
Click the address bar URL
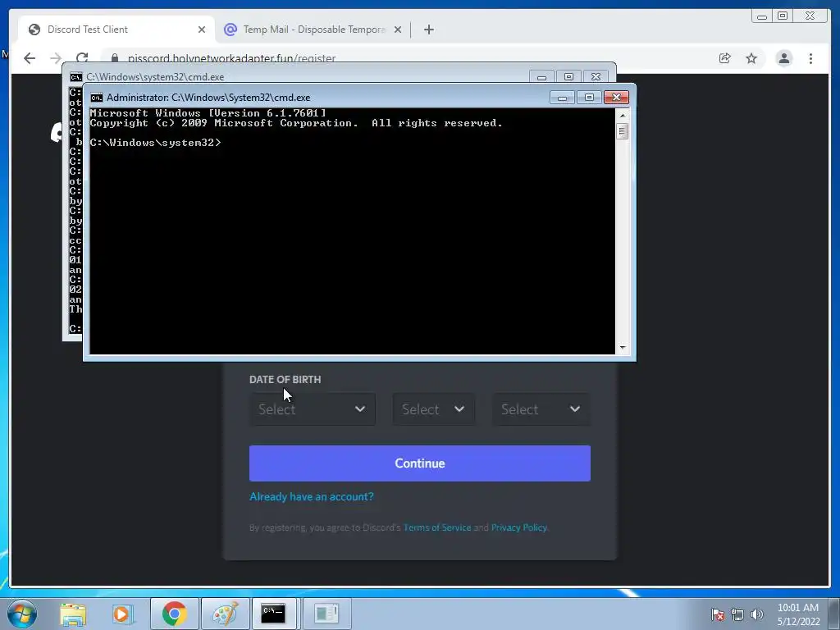tap(231, 58)
